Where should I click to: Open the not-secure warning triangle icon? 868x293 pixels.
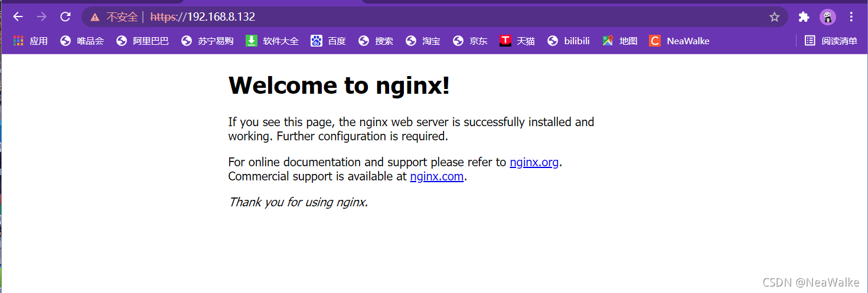click(94, 17)
